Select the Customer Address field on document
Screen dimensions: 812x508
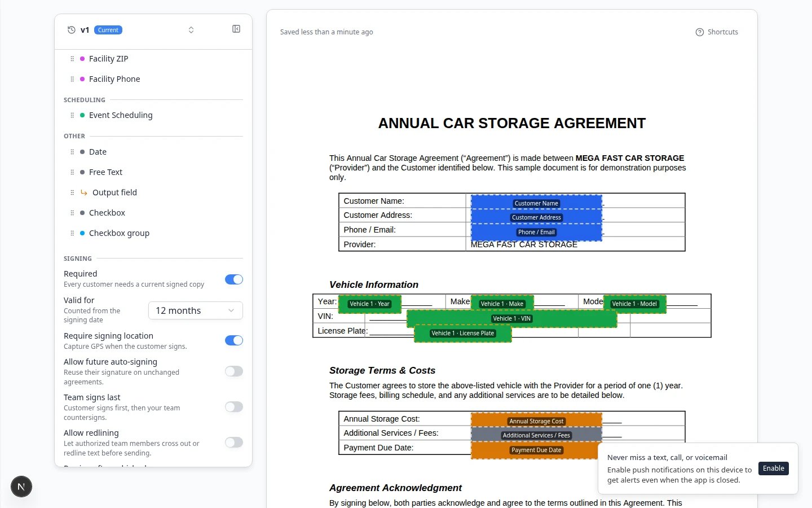(x=536, y=217)
